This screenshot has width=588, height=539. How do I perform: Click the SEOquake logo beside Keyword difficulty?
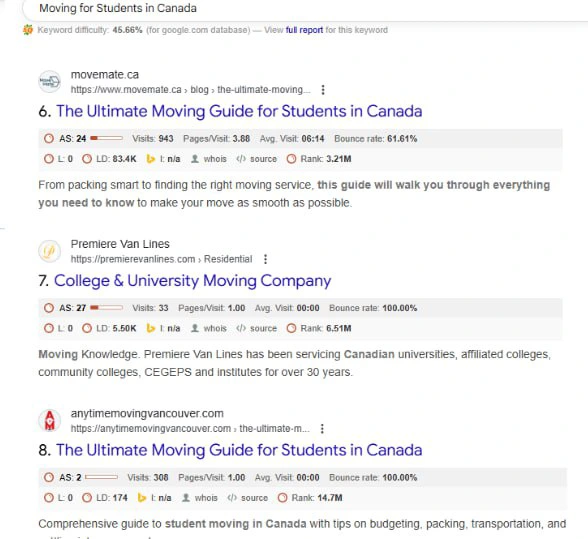(28, 30)
